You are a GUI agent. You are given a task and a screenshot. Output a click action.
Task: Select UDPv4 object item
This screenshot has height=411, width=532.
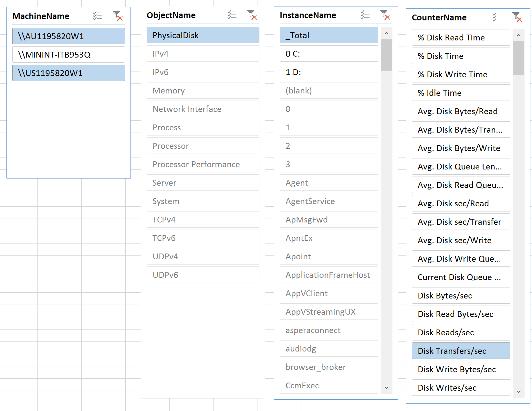(203, 256)
